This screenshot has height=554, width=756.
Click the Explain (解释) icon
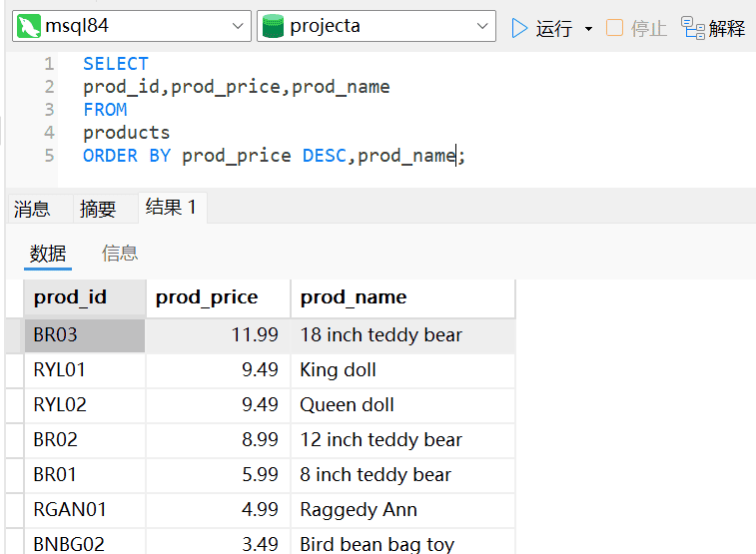point(694,27)
